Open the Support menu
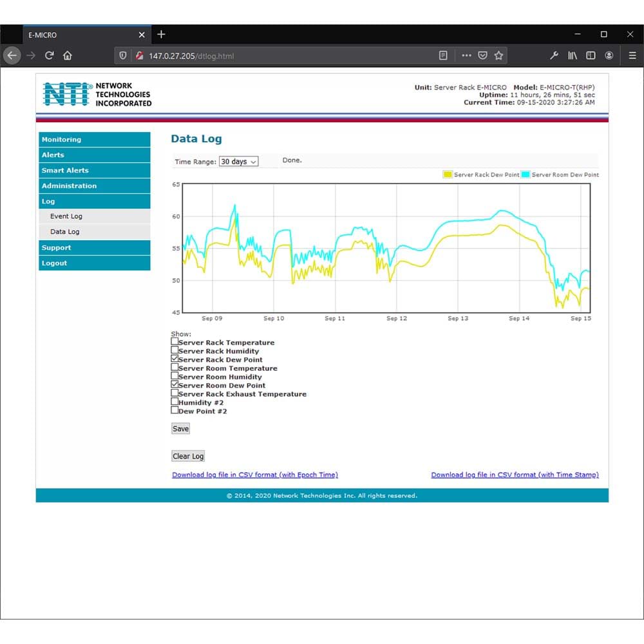644x644 pixels. click(95, 248)
